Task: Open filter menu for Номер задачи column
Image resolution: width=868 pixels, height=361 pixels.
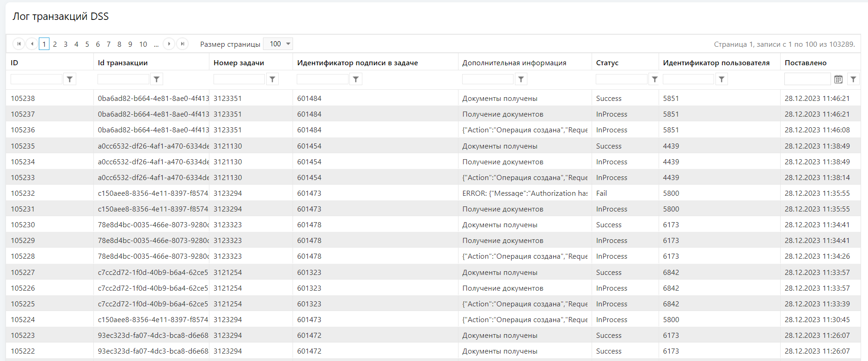Action: click(272, 79)
